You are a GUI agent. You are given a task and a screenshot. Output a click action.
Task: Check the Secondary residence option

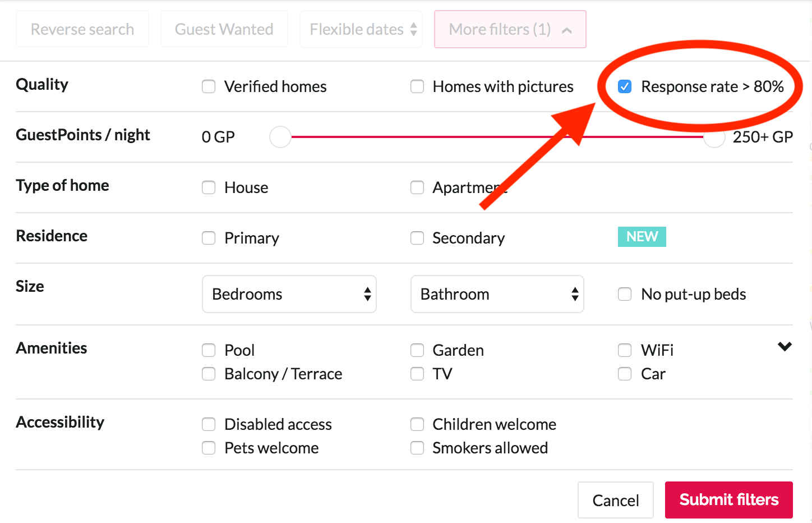[417, 238]
